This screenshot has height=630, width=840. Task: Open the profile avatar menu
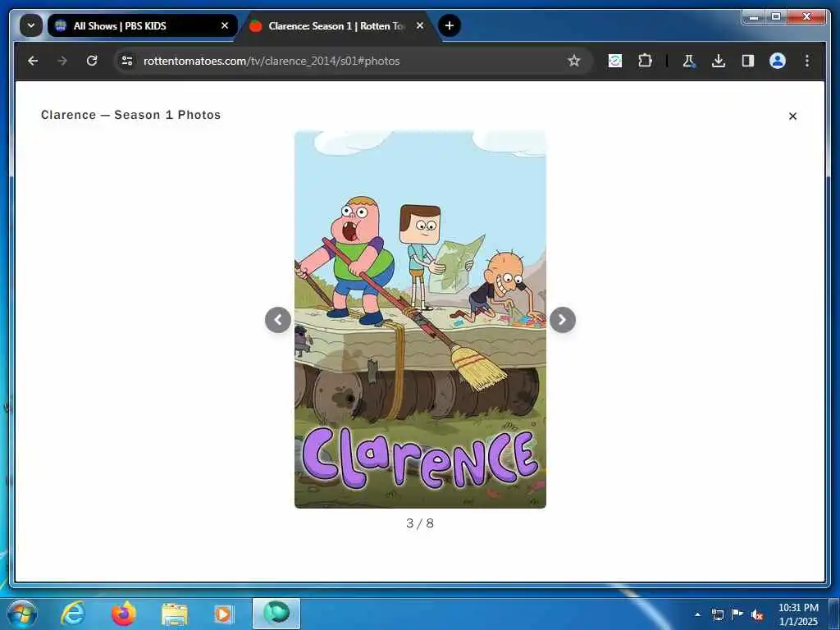pos(778,61)
